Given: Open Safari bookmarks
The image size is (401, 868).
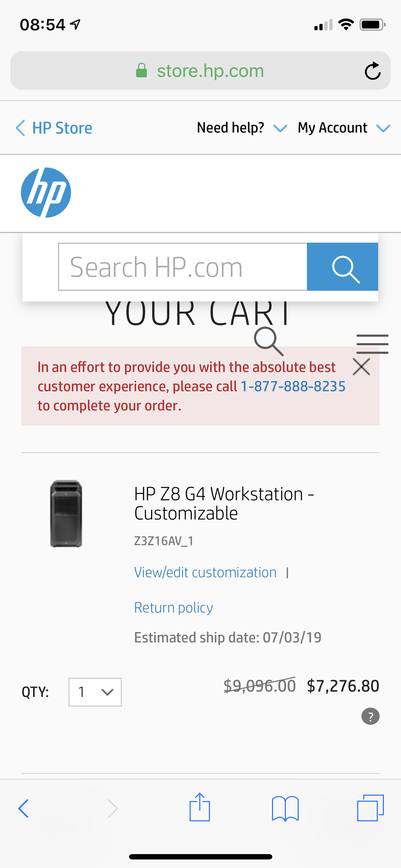Looking at the screenshot, I should pos(285,808).
